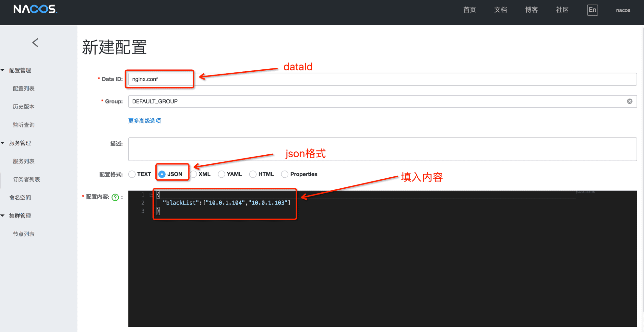Image resolution: width=644 pixels, height=332 pixels.
Task: Select Properties format radio button
Action: pyautogui.click(x=285, y=174)
